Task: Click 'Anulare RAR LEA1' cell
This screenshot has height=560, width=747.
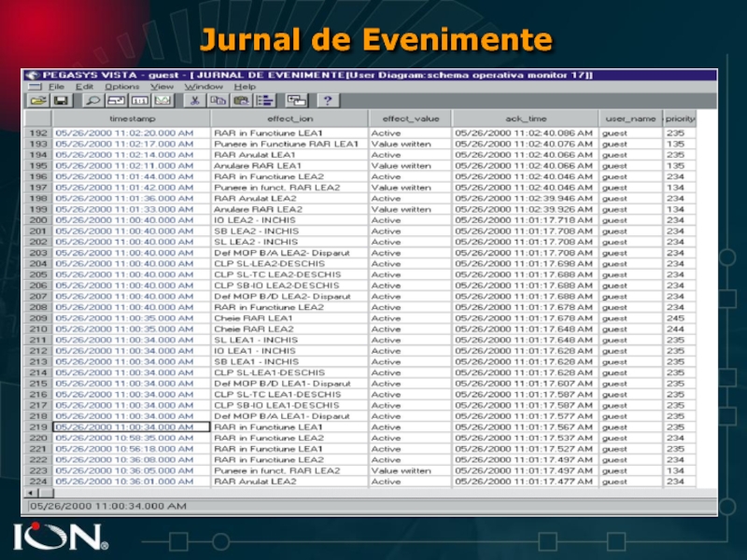Action: 289,166
